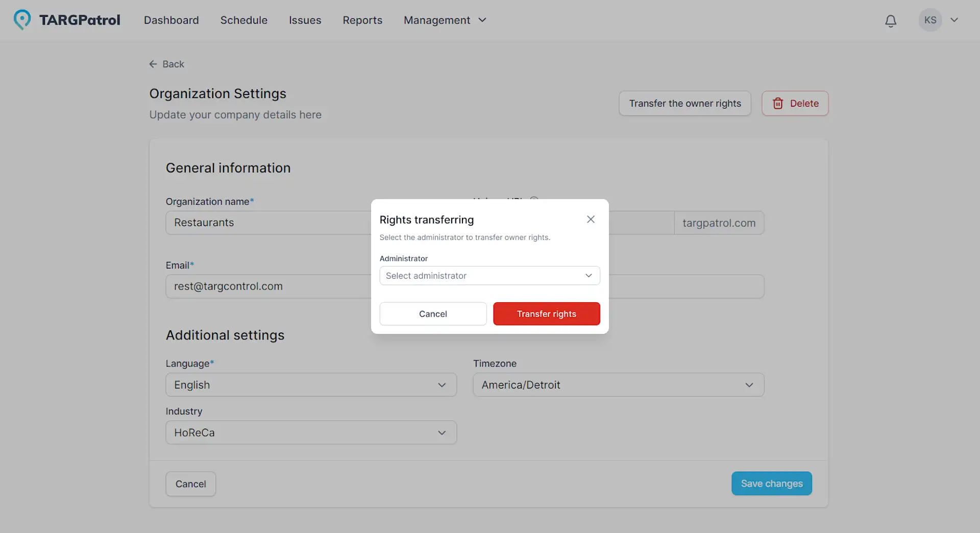The width and height of the screenshot is (980, 533).
Task: Close the Rights transferring dialog
Action: pyautogui.click(x=591, y=219)
